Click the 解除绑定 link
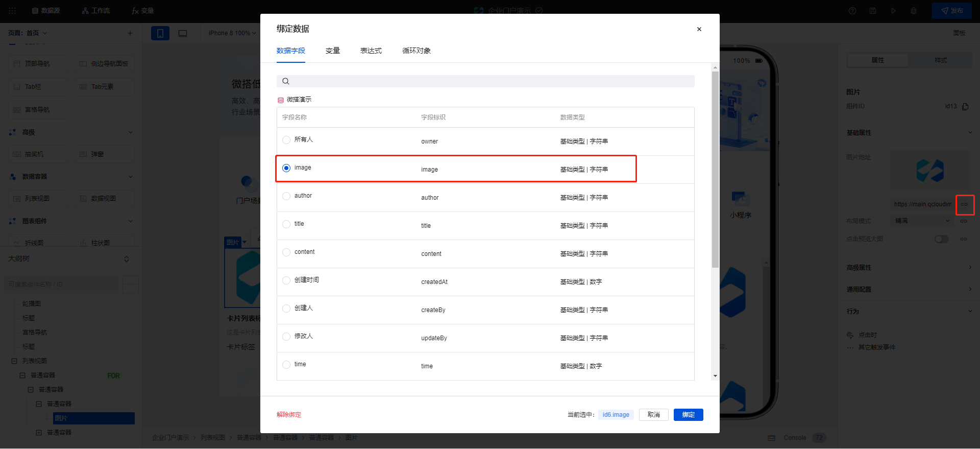 click(x=289, y=415)
